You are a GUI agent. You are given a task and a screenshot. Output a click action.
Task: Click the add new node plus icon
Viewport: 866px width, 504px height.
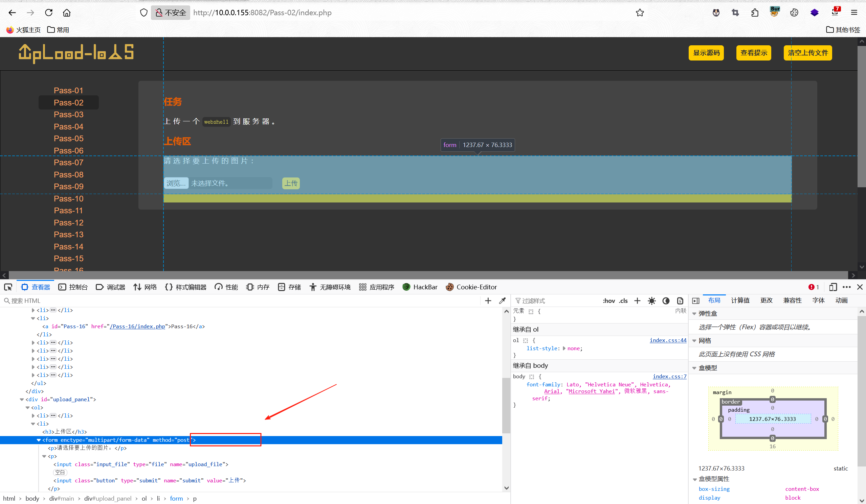point(488,301)
